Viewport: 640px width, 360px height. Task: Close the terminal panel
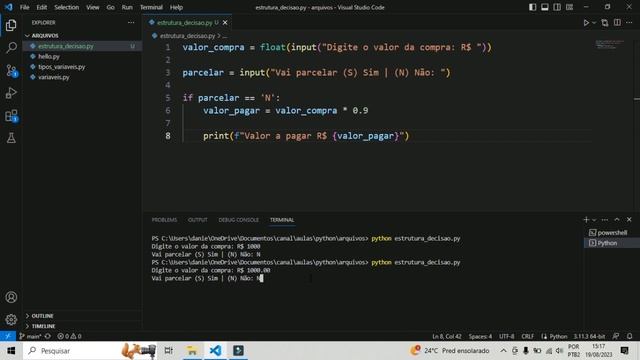(x=629, y=220)
